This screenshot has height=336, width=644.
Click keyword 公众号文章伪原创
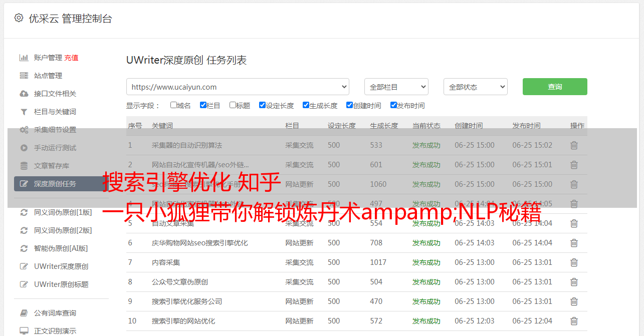[x=180, y=282]
